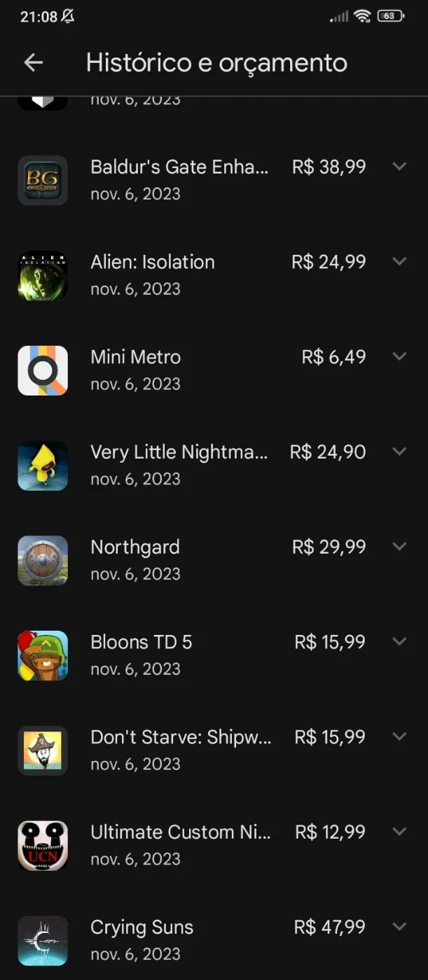The height and width of the screenshot is (980, 428).
Task: Tap the Don't Starve: Shipwrecked icon
Action: pos(43,751)
